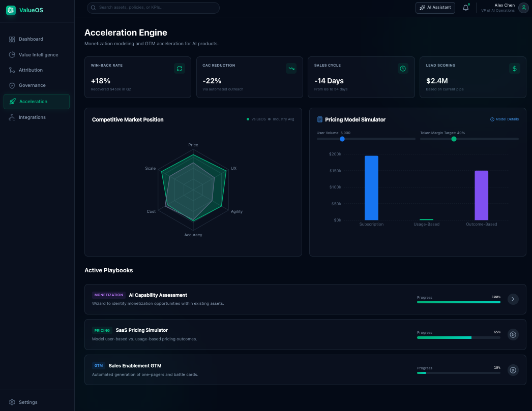This screenshot has width=532, height=411.
Task: Open Model Details in Pricing Model Simulator
Action: coord(504,119)
